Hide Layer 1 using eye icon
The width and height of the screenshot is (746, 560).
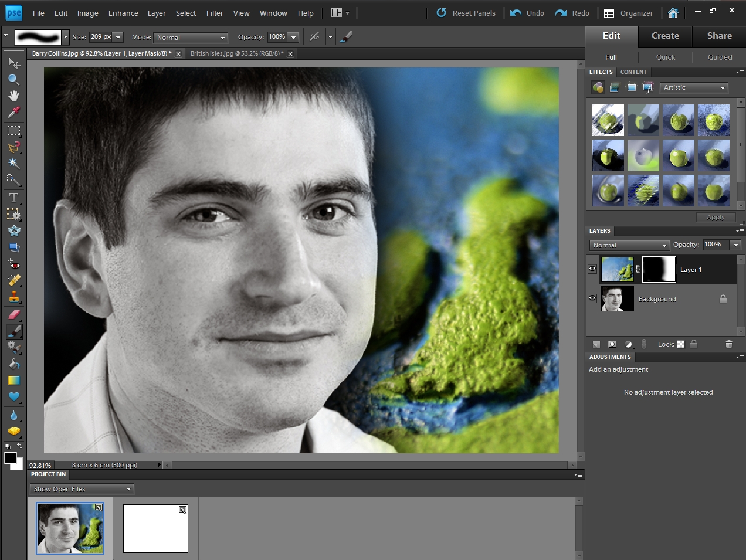point(592,269)
